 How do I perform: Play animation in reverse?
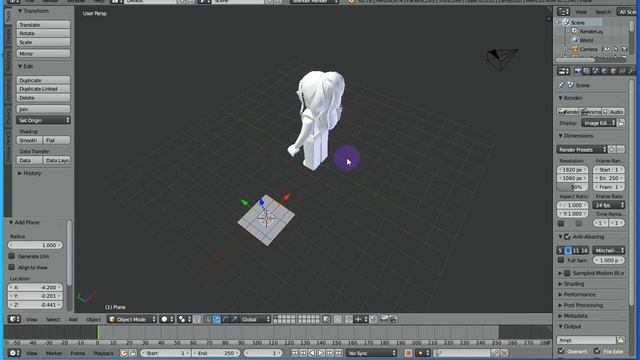pyautogui.click(x=312, y=353)
